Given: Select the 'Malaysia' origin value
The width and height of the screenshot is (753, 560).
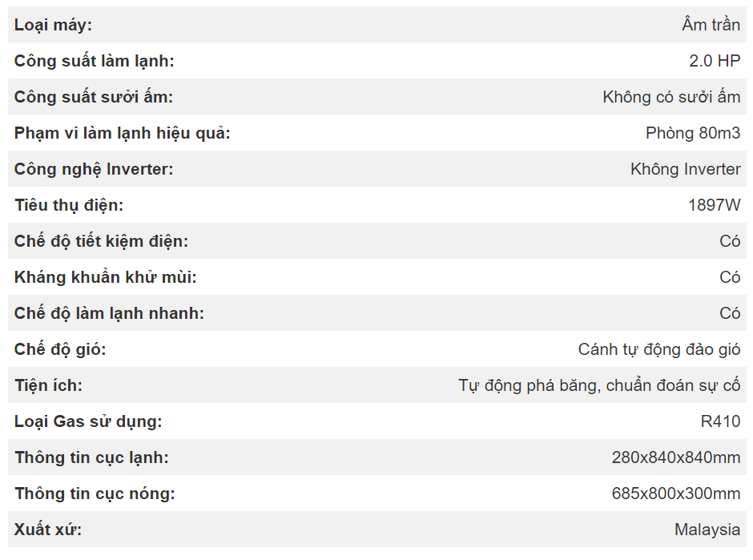Looking at the screenshot, I should [707, 530].
